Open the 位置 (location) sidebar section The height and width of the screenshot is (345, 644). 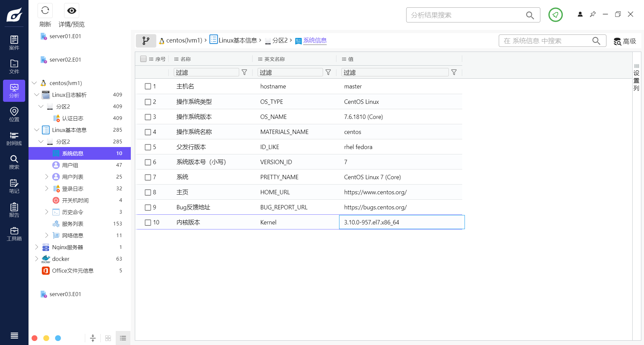14,115
